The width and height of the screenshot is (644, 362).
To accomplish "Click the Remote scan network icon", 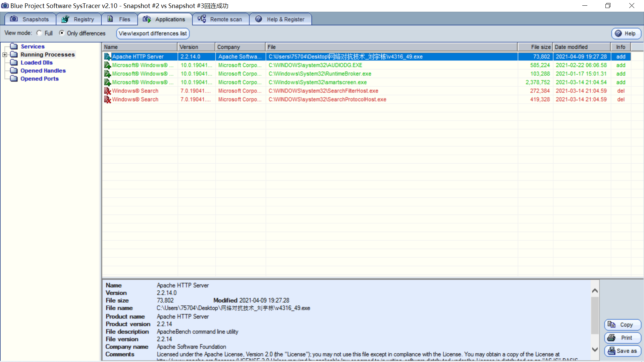I will 202,19.
